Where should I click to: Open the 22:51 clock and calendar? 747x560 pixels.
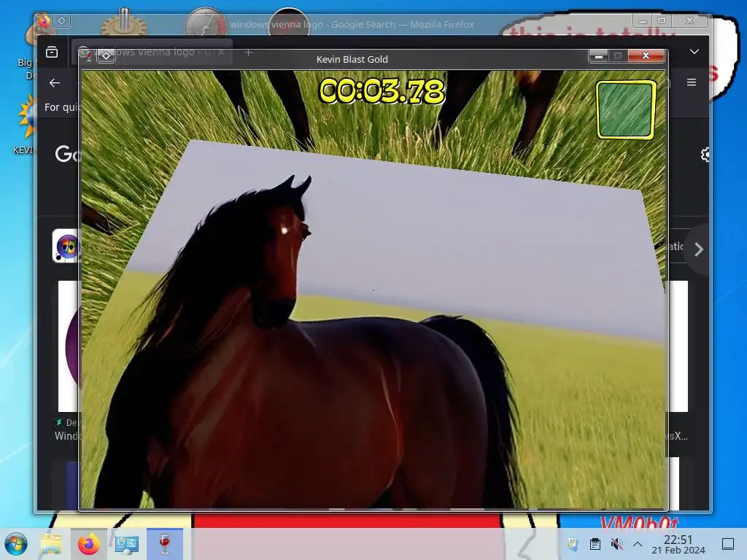click(678, 544)
